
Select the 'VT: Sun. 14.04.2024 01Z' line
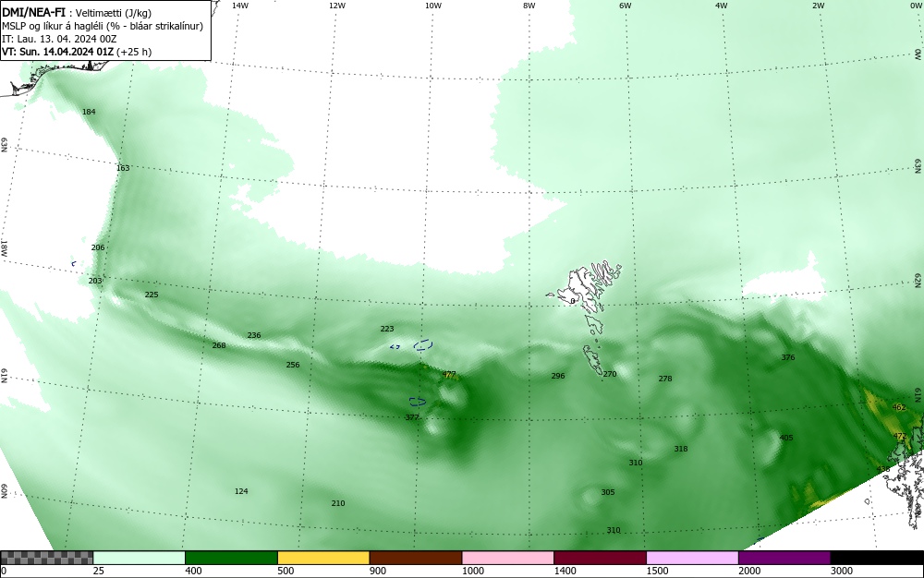click(x=59, y=52)
